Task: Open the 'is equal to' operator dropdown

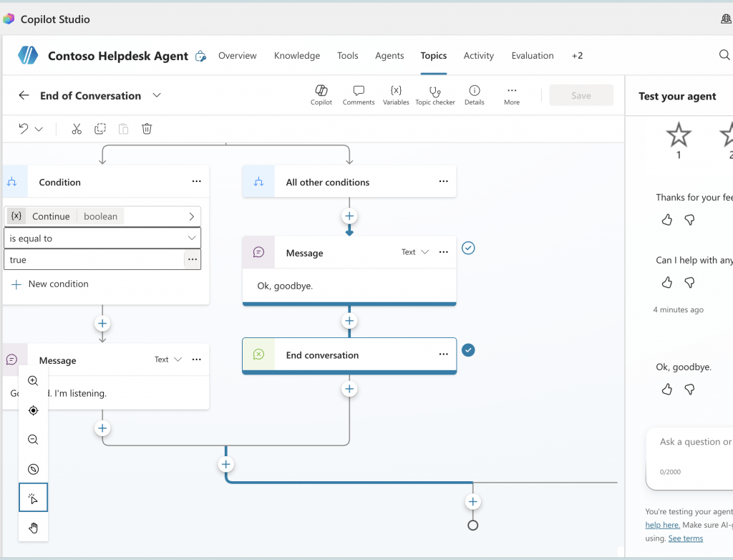Action: [x=102, y=238]
